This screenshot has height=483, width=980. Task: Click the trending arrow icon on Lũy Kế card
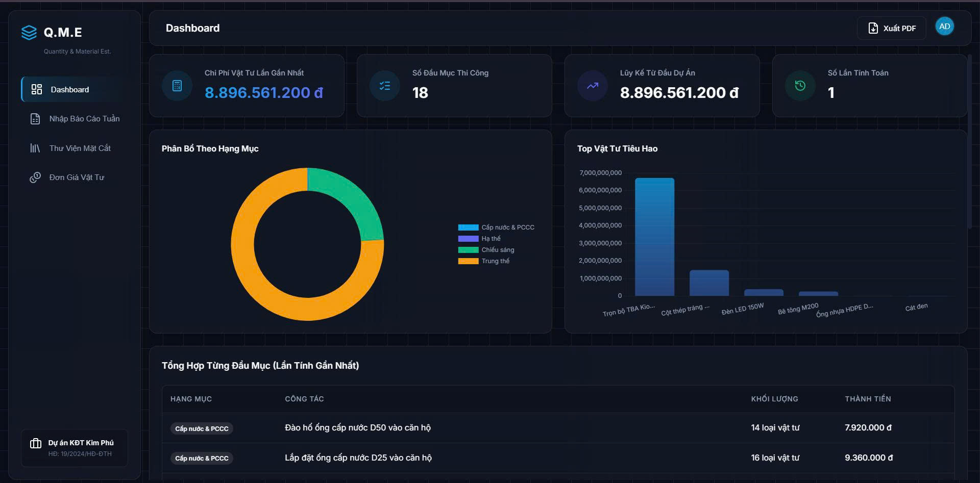tap(593, 86)
